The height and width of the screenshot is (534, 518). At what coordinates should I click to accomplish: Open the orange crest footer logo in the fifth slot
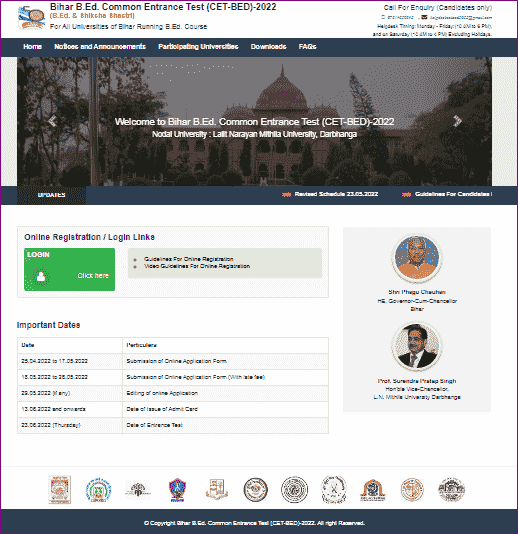(217, 490)
